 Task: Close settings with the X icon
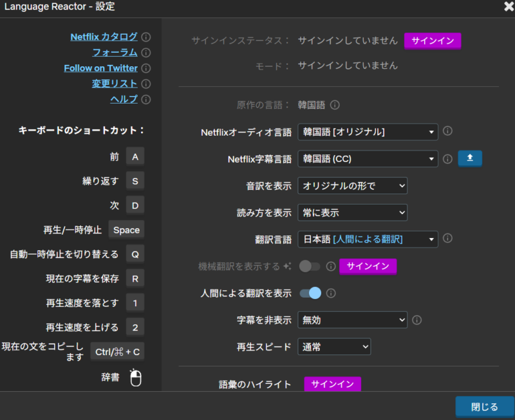click(x=509, y=6)
